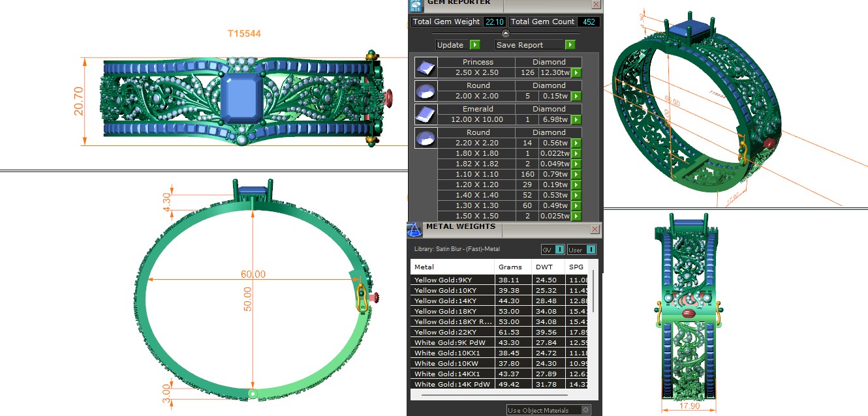
Task: Click green arrow beside 0.49tw
Action: click(576, 206)
